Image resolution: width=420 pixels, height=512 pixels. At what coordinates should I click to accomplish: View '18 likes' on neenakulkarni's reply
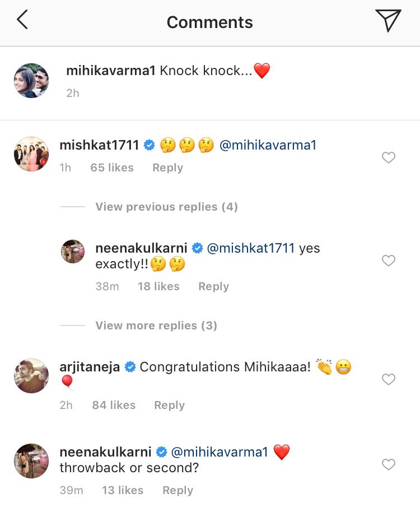point(158,286)
